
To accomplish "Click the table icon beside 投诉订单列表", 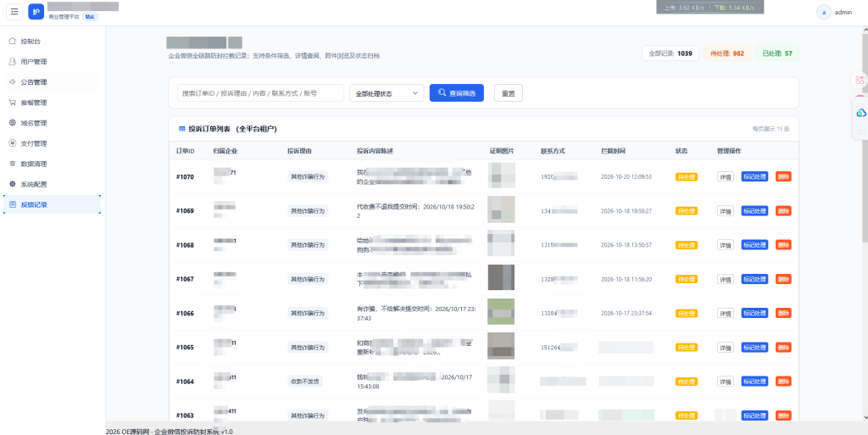I will 181,129.
